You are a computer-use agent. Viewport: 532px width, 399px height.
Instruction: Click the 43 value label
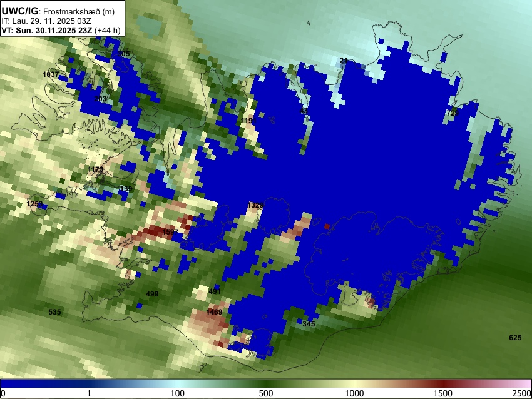304,111
